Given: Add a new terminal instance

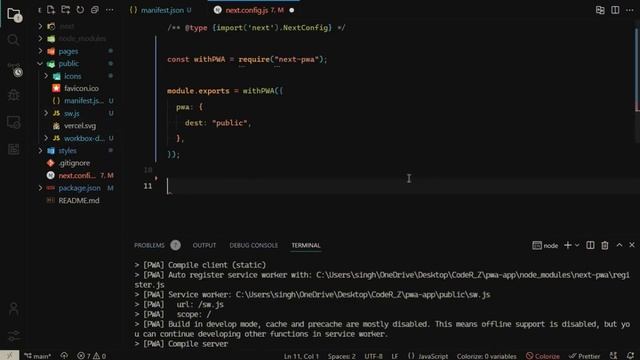Looking at the screenshot, I should [567, 245].
